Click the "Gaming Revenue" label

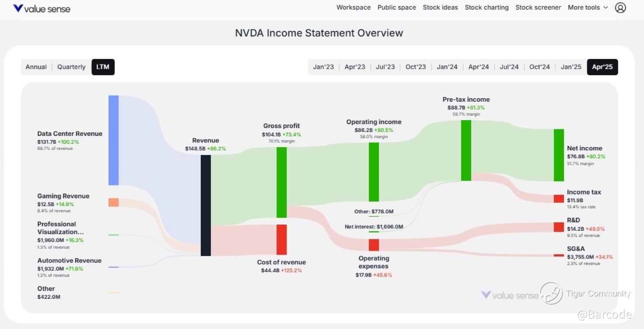click(63, 196)
